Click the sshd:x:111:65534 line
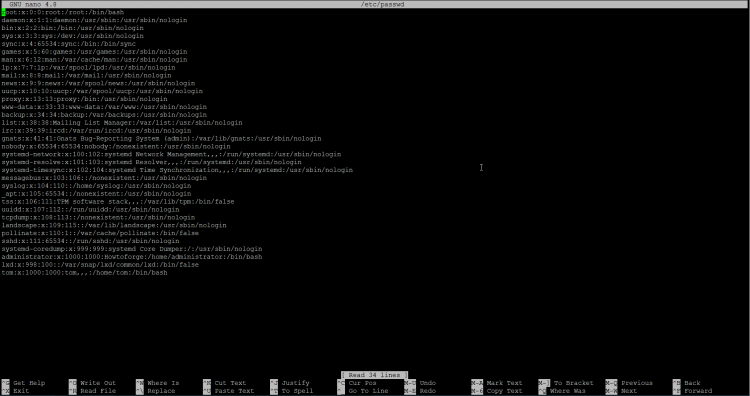 click(90, 241)
